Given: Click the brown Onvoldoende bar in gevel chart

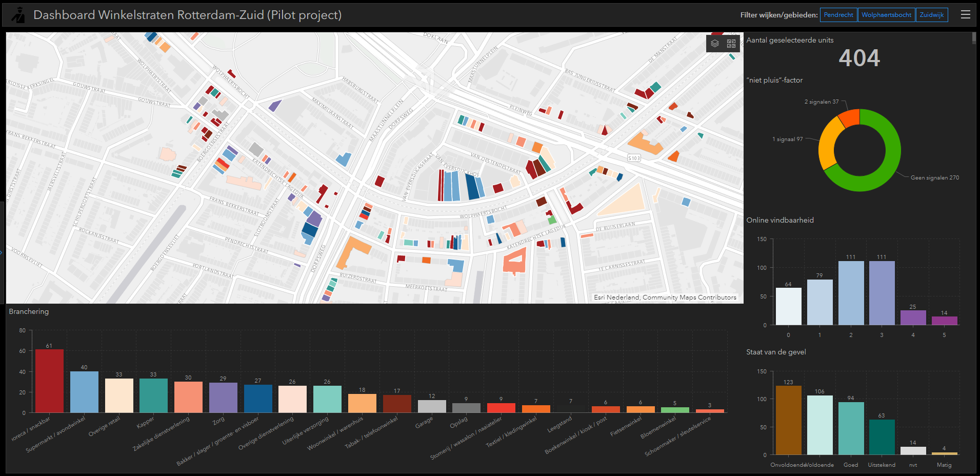Looking at the screenshot, I should point(788,420).
